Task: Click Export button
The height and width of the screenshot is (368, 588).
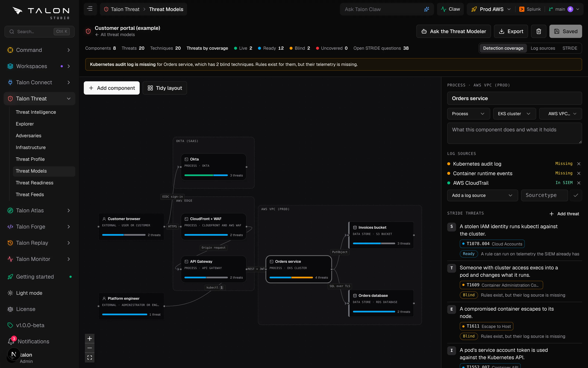Action: click(511, 31)
